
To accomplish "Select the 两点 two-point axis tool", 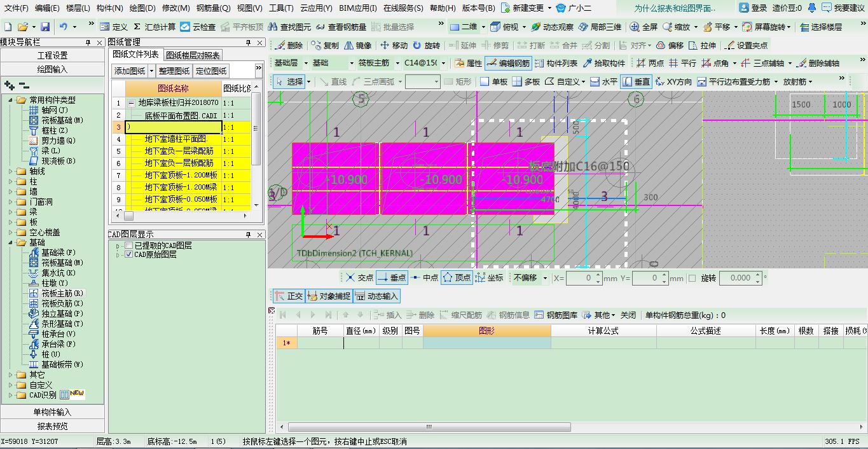I will [x=650, y=63].
